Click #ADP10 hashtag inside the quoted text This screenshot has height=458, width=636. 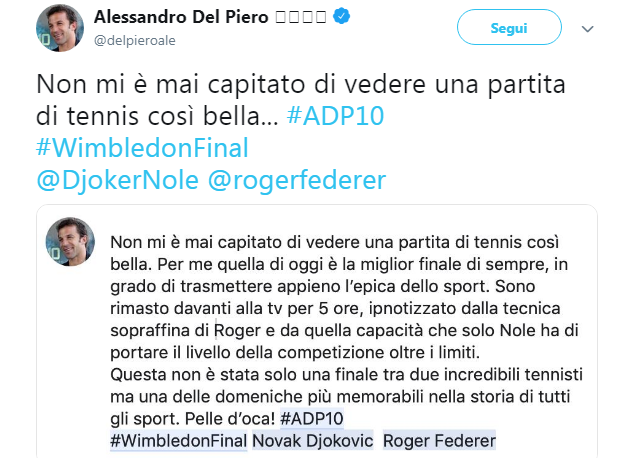pos(334,419)
